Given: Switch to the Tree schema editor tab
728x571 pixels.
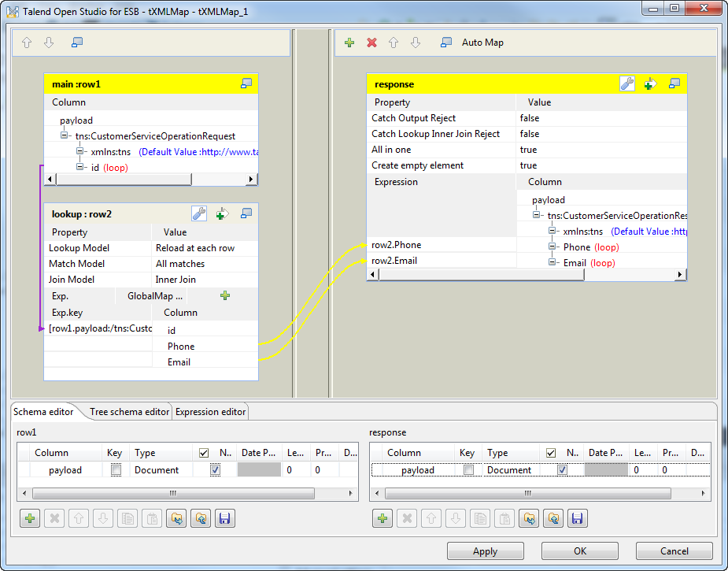Looking at the screenshot, I should coord(129,412).
